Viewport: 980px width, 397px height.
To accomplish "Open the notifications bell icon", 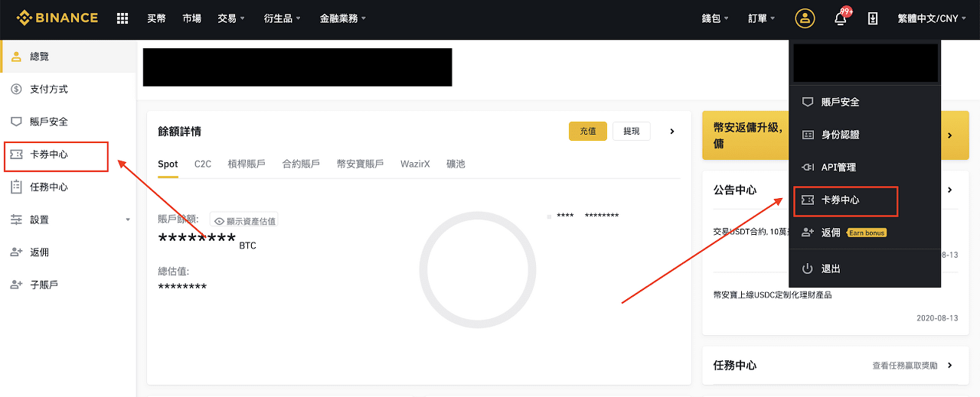I will pos(840,19).
